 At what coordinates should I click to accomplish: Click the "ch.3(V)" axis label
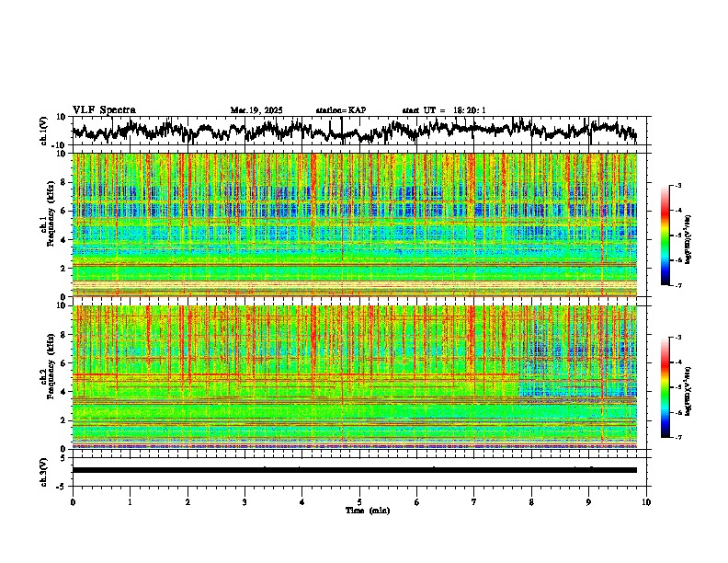(44, 472)
